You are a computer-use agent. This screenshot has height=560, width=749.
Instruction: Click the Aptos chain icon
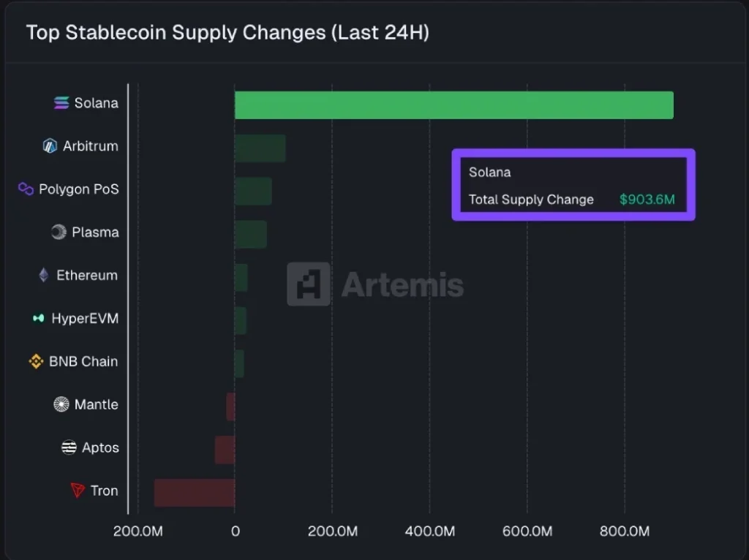(69, 447)
